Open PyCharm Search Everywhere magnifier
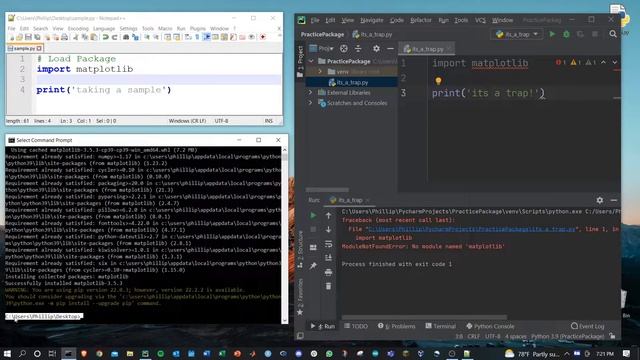The height and width of the screenshot is (360, 640). pos(613,34)
